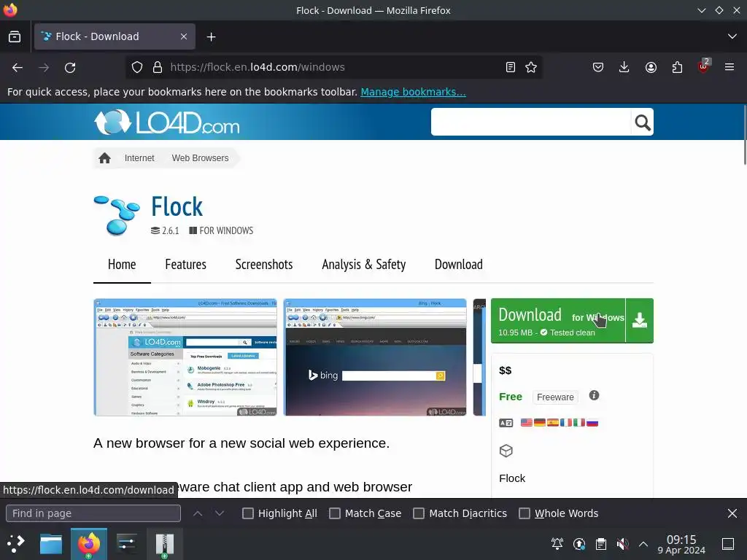Click the Flock app logo image

(x=117, y=215)
